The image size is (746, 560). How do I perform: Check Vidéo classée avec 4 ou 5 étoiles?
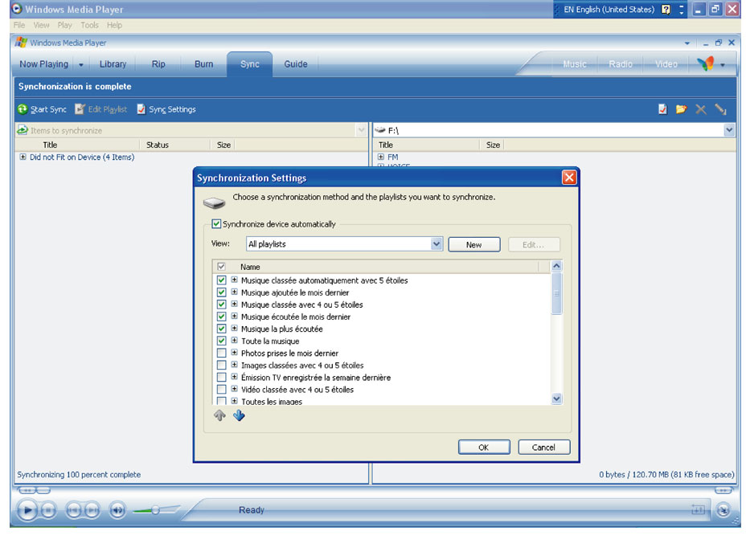pyautogui.click(x=221, y=390)
